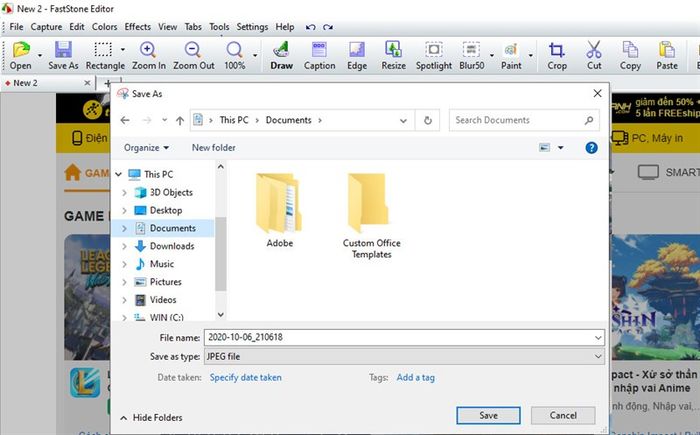Image resolution: width=700 pixels, height=435 pixels.
Task: Open the Organize dropdown menu
Action: click(146, 147)
